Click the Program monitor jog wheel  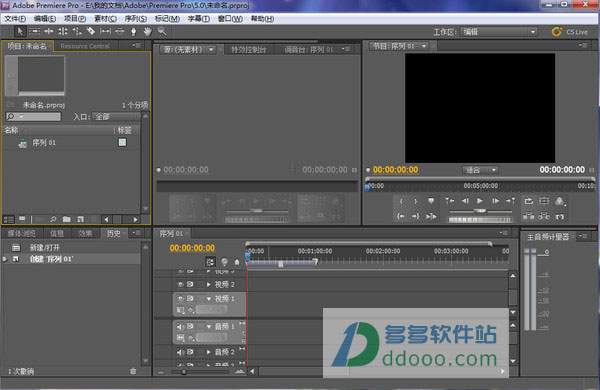tap(480, 220)
